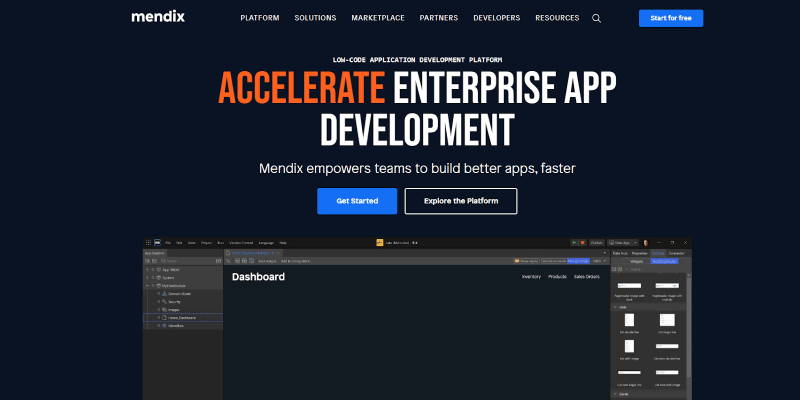Click the Sales Orders link in the dashboard
Screen dimensions: 800x400
point(587,277)
